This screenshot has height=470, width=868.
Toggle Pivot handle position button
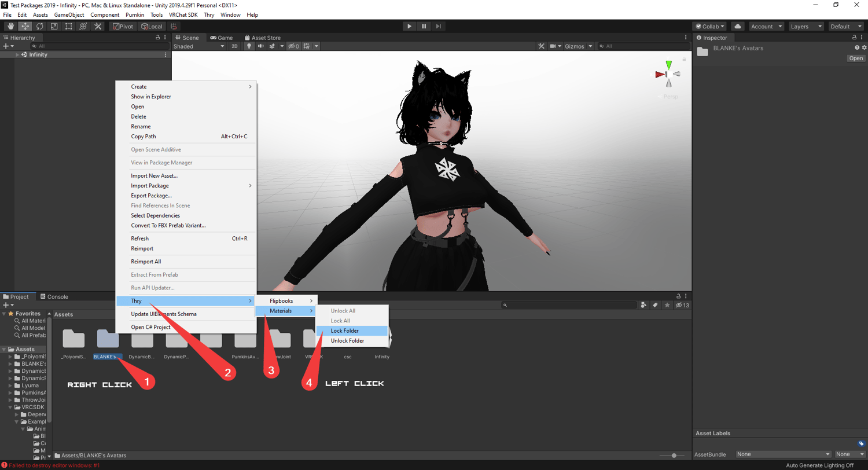coord(122,26)
